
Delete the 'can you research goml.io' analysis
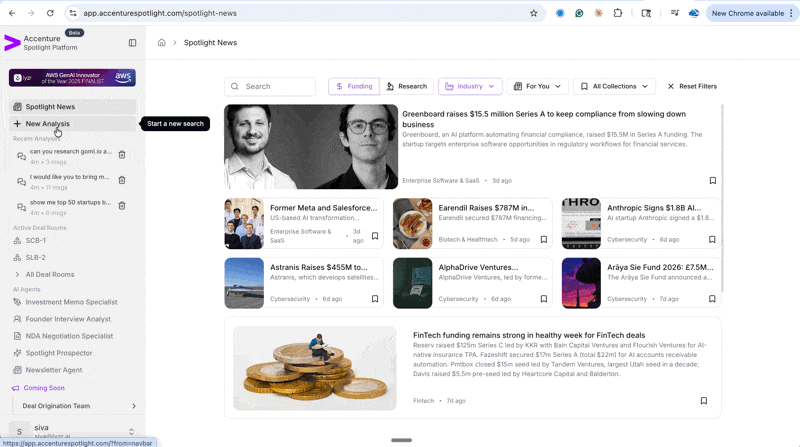(122, 155)
